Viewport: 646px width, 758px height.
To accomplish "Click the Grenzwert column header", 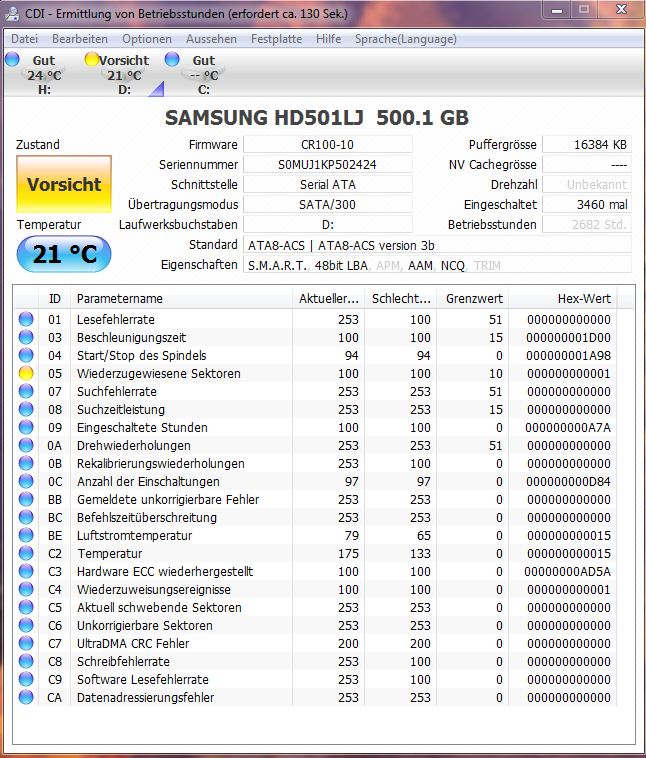I will 473,299.
